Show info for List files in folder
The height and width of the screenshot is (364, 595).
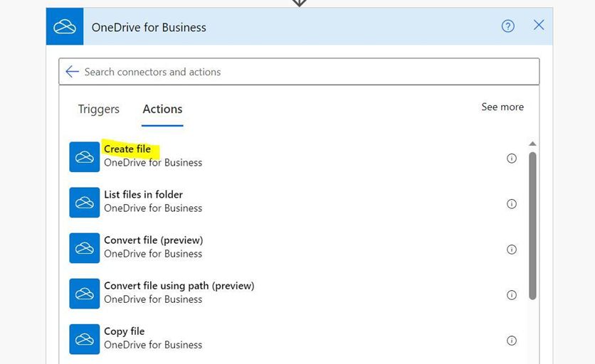point(512,204)
